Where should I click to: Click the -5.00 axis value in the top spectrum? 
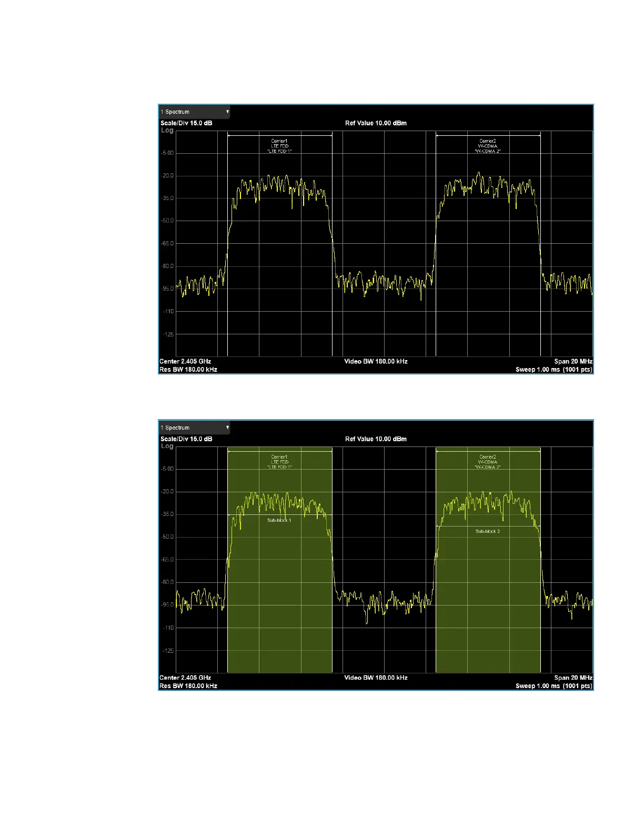[167, 153]
